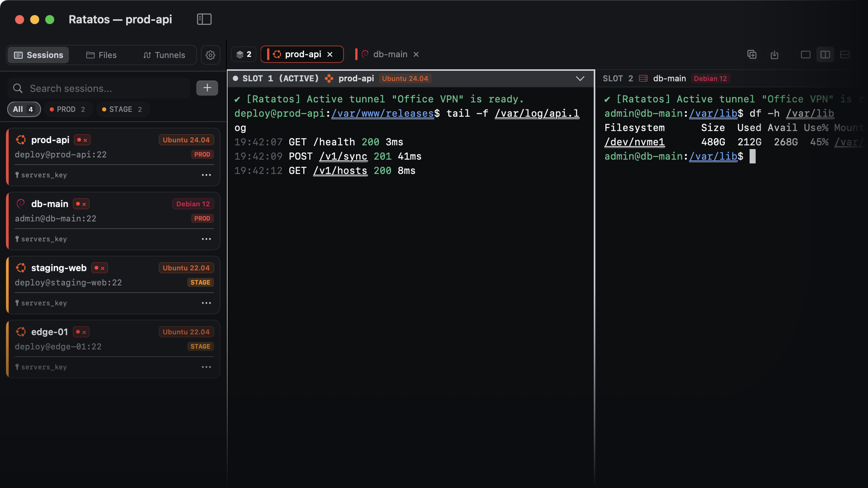This screenshot has height=488, width=868.
Task: Disconnect edge-01 via its red status badge
Action: 81,332
